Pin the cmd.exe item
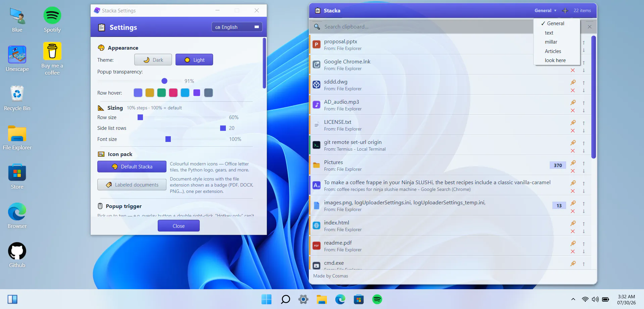Viewport: 644px width, 309px height. click(573, 264)
